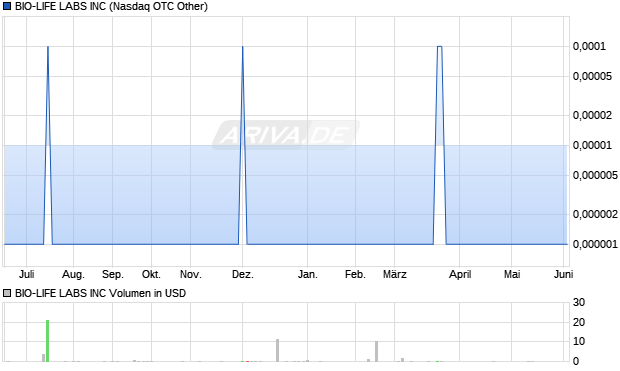Click the Nov. month label
Viewport: 620px width, 371px height.
191,274
